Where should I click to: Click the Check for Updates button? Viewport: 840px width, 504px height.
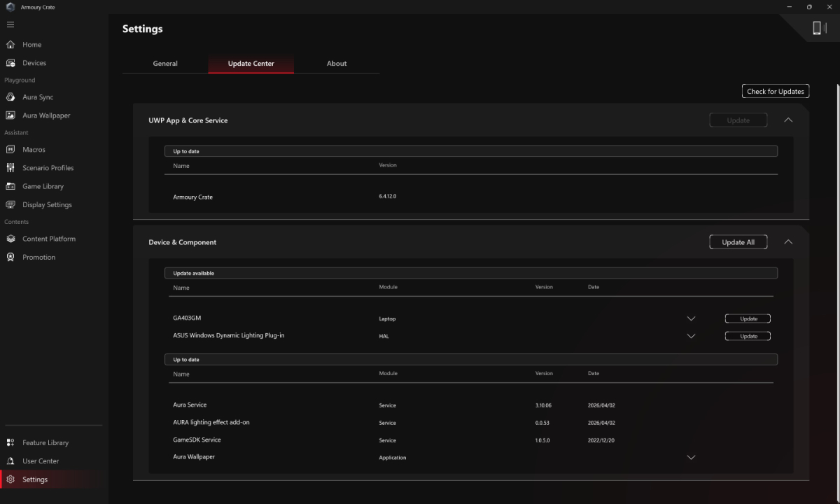pyautogui.click(x=776, y=91)
